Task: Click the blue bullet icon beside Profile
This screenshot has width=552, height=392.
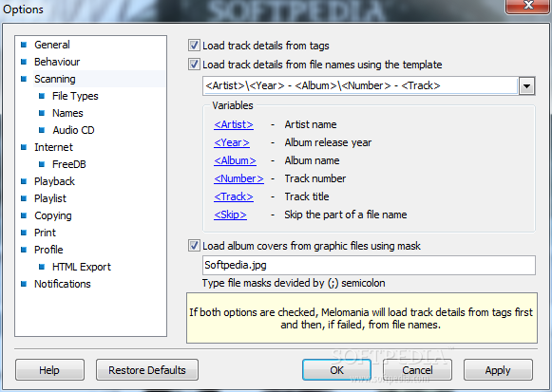Action: tap(24, 250)
